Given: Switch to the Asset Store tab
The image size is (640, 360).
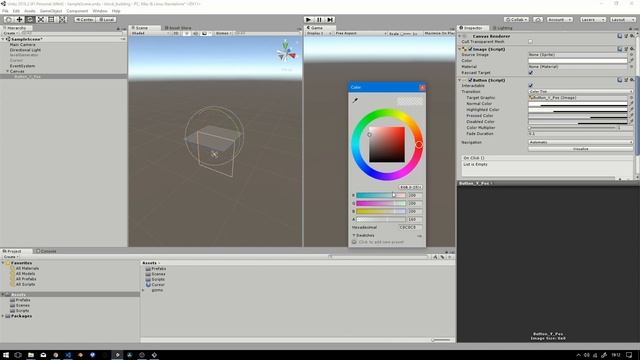Looking at the screenshot, I should (x=178, y=28).
